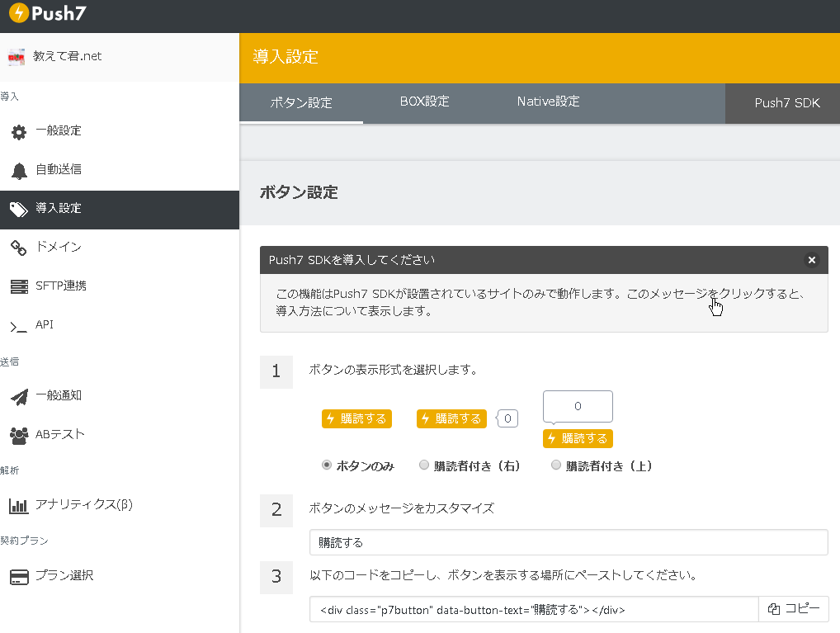Open SFTP連携 page
This screenshot has width=840, height=633.
120,286
